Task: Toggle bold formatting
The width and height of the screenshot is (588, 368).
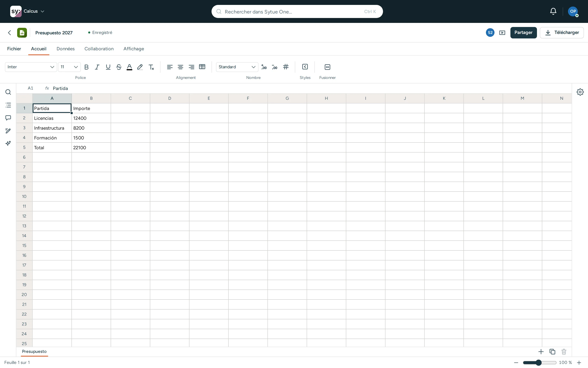Action: point(86,67)
